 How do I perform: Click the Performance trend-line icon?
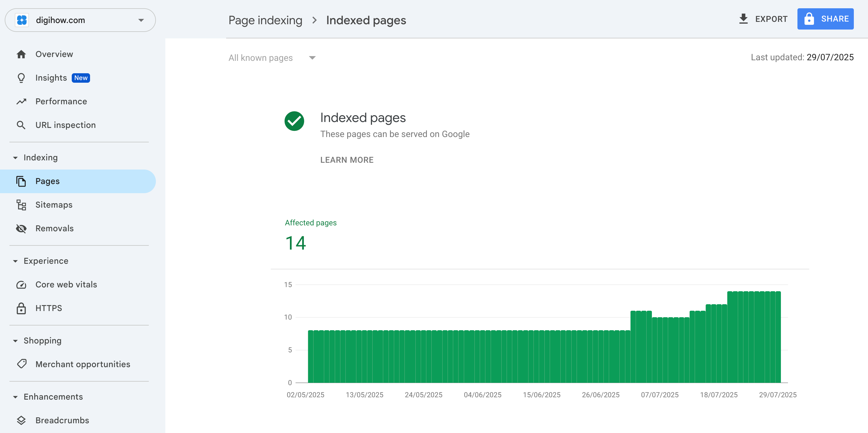21,102
